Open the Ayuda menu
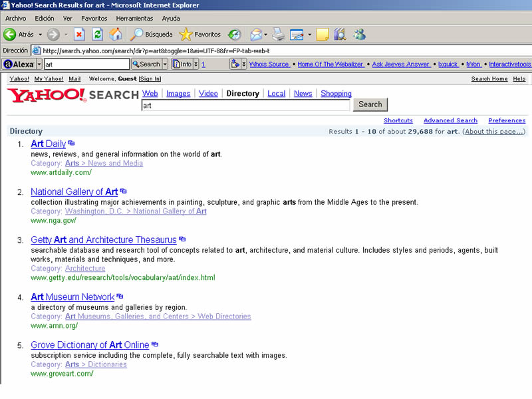This screenshot has height=399, width=532. (x=171, y=19)
